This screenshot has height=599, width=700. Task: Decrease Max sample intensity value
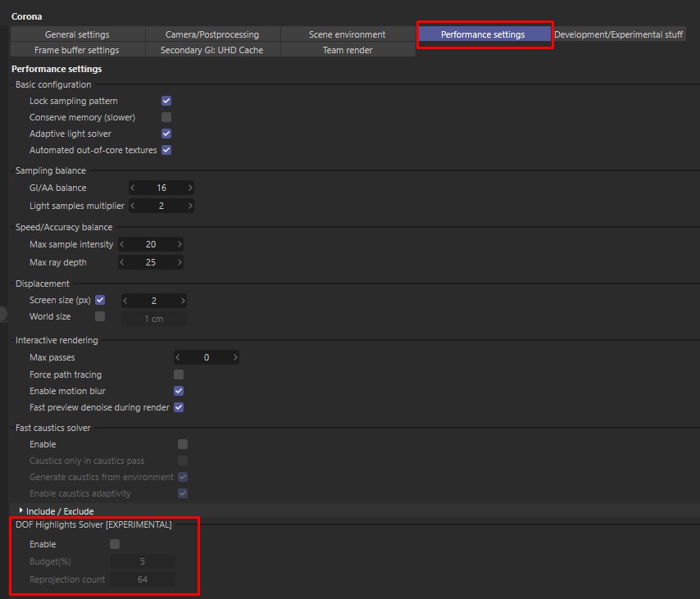(122, 244)
